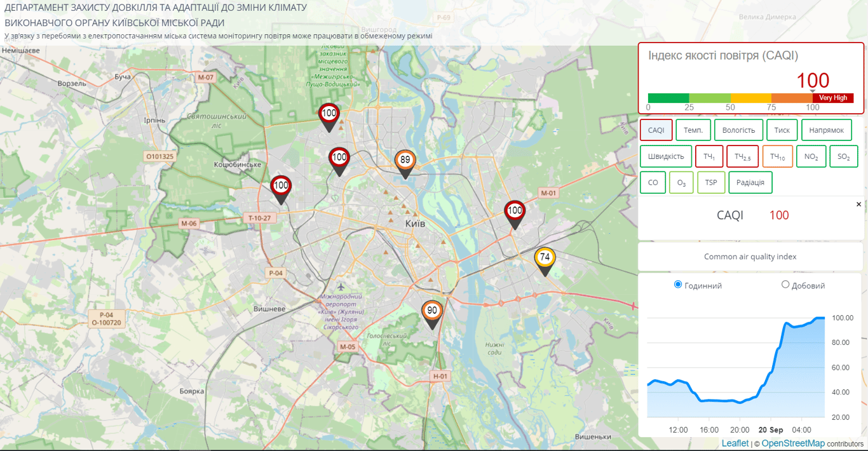Viewport: 868px width, 451px height.
Task: Switch to the Темп. parameter
Action: click(693, 130)
